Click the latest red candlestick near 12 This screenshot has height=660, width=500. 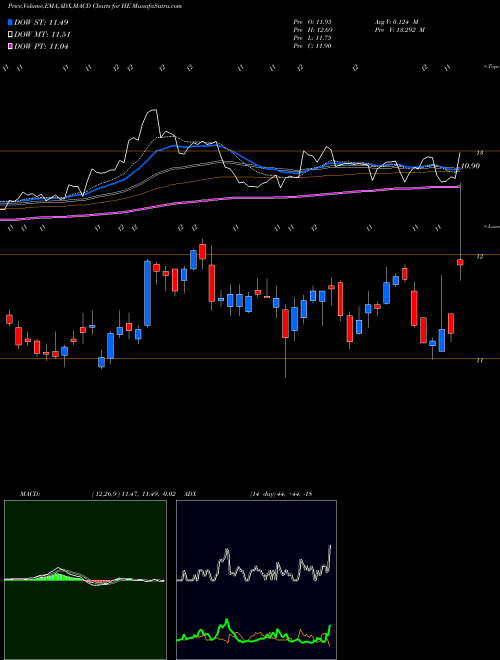click(460, 262)
